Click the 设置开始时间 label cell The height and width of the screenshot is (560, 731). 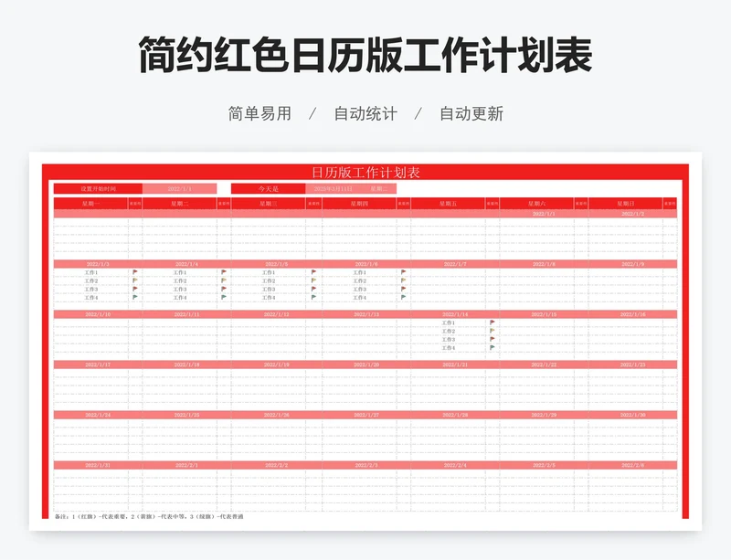tap(98, 189)
